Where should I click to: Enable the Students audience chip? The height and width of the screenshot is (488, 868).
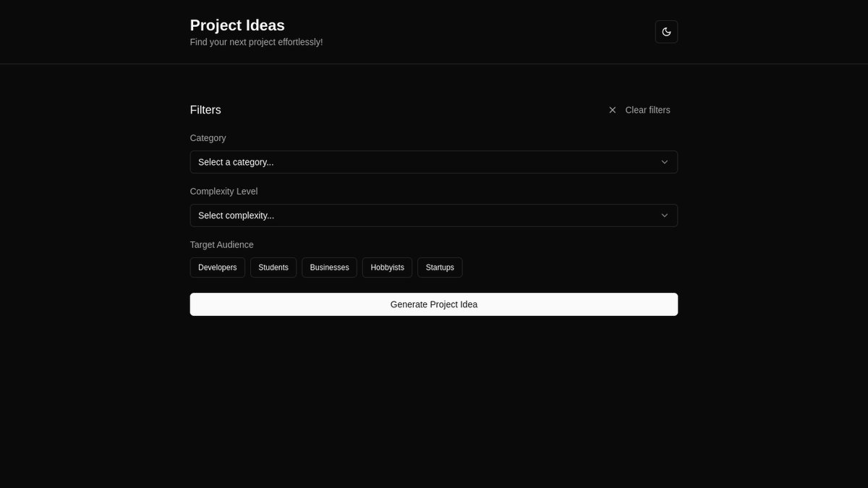273,267
